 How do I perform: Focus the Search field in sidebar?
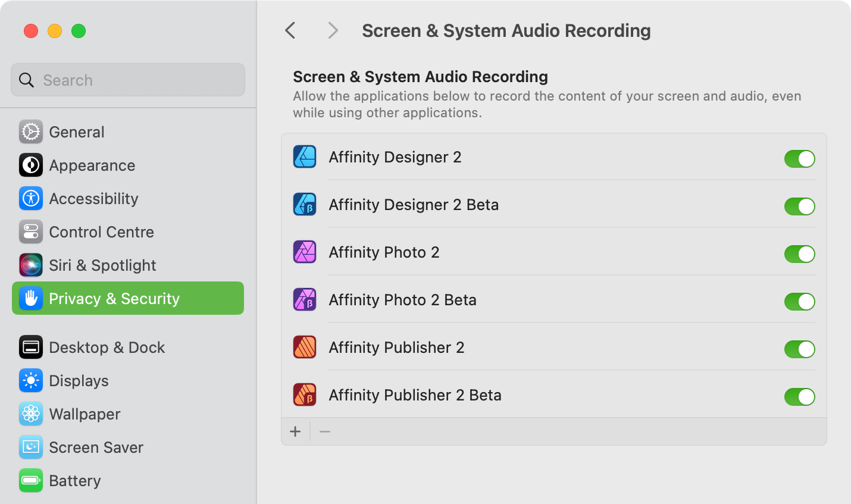pyautogui.click(x=128, y=80)
